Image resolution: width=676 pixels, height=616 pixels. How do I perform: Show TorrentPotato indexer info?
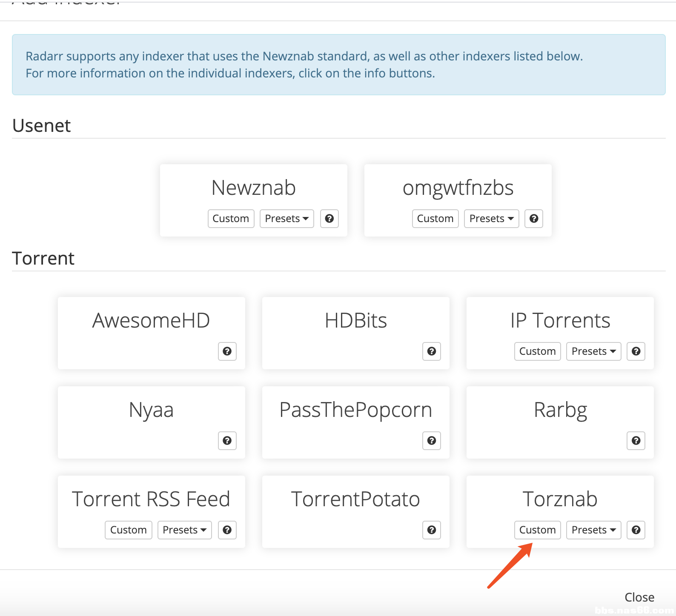(432, 530)
